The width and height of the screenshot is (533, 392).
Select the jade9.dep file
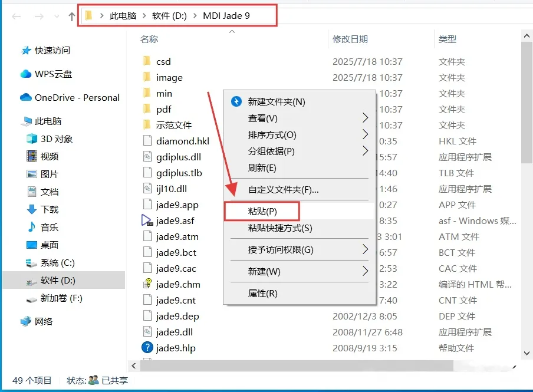click(171, 316)
